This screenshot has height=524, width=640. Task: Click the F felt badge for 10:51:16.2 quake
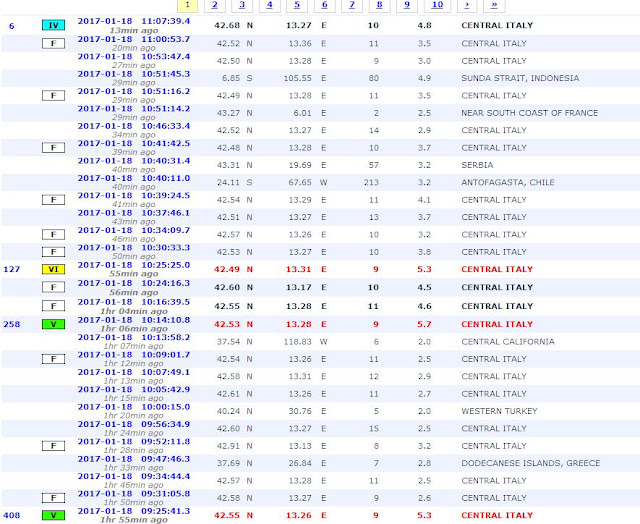click(x=53, y=95)
